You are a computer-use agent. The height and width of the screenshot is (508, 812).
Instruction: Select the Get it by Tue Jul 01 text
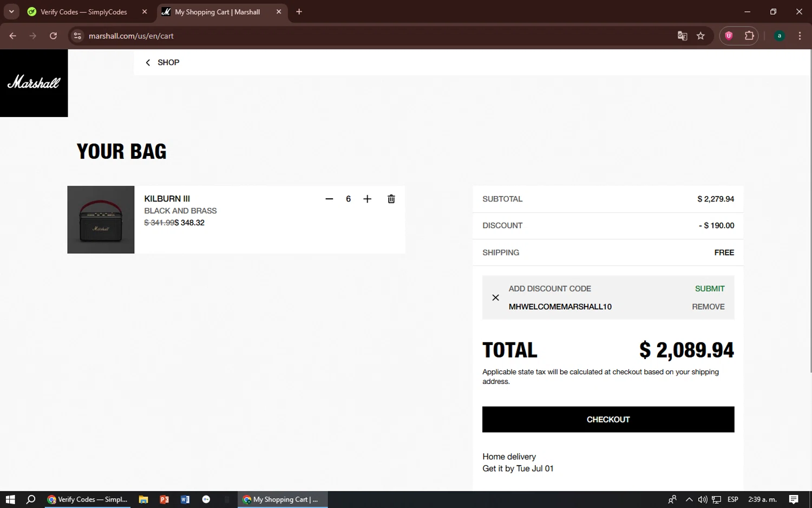(518, 468)
